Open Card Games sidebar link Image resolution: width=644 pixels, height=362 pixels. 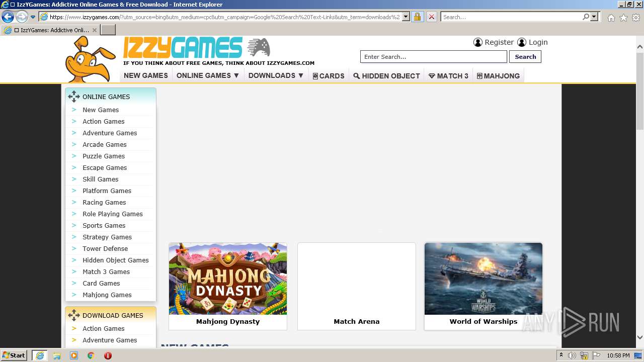(x=101, y=283)
